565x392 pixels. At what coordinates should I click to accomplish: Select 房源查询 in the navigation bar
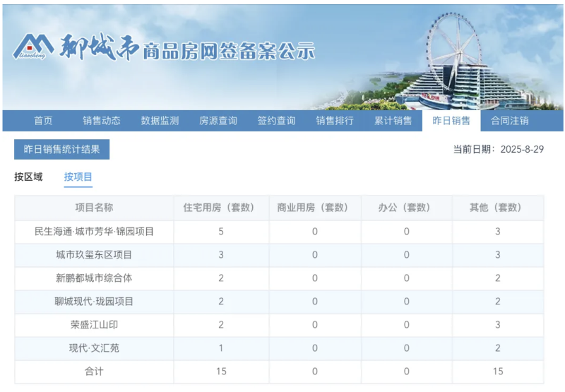[218, 121]
